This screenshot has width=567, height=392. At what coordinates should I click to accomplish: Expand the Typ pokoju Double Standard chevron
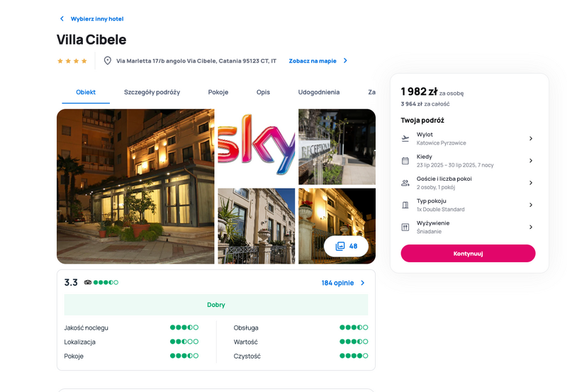click(531, 205)
